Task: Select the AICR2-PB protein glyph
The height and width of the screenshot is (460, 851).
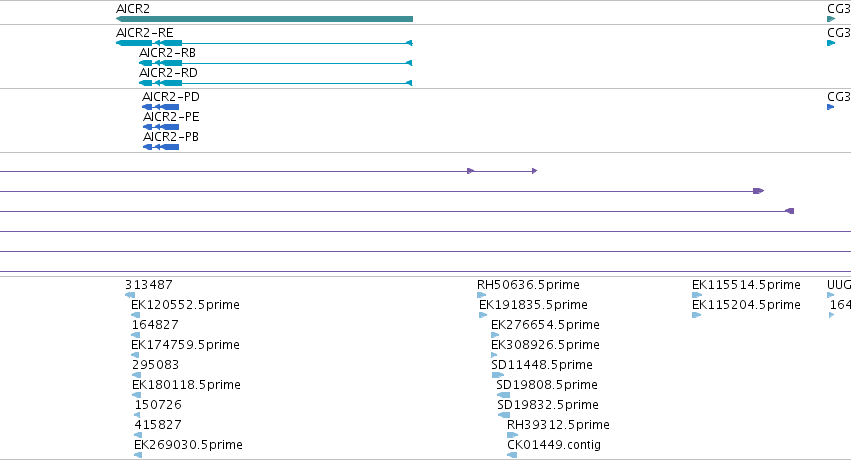Action: (161, 147)
